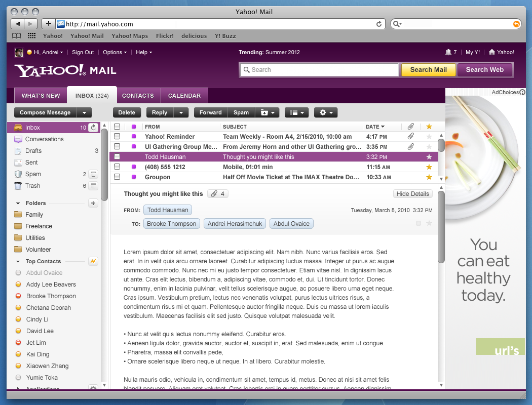Go to the Yahoo! home icon
532x405 pixels.
pyautogui.click(x=492, y=52)
